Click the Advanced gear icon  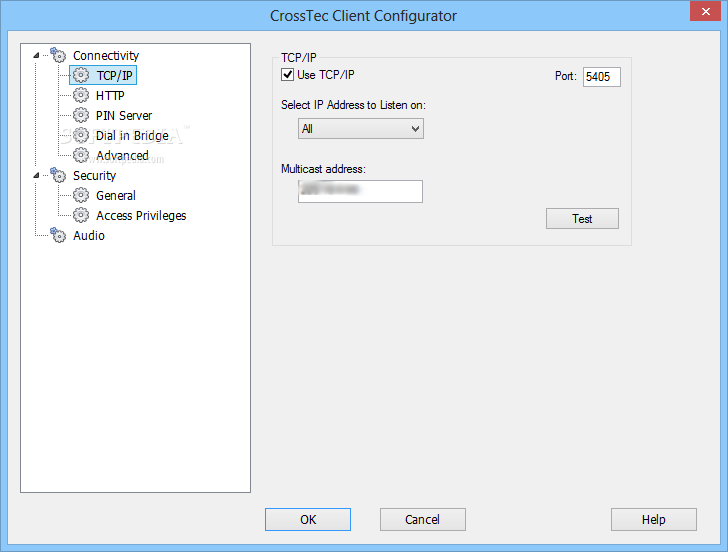tap(81, 155)
